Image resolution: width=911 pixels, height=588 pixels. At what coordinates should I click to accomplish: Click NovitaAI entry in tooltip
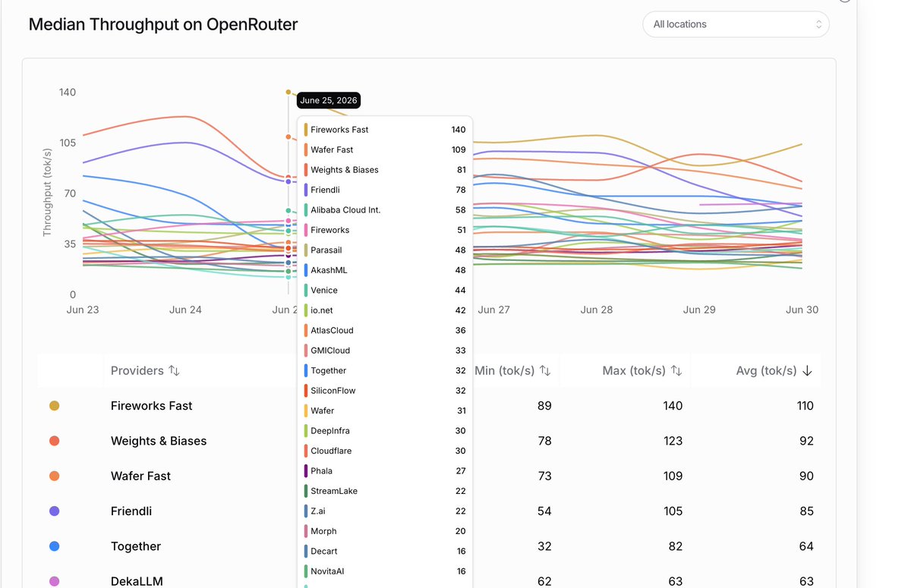point(385,571)
